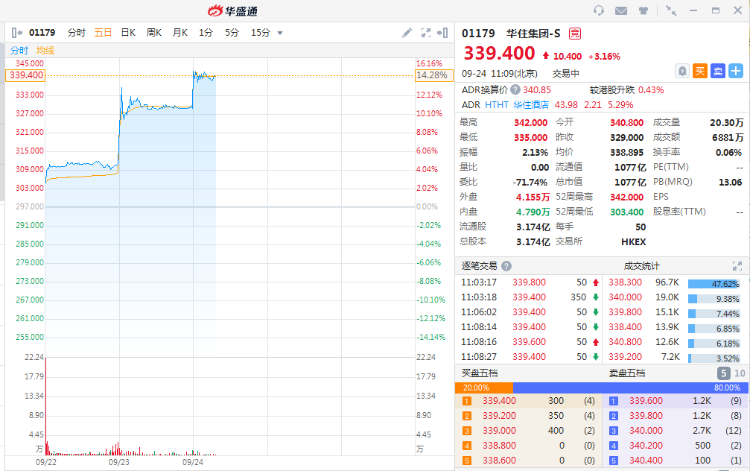Select ask level 3 at 340.000
Image resolution: width=750 pixels, height=471 pixels.
pyautogui.click(x=675, y=430)
